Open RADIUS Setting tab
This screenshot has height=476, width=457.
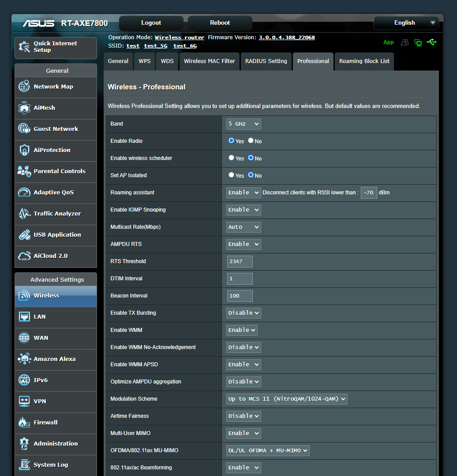pyautogui.click(x=266, y=61)
